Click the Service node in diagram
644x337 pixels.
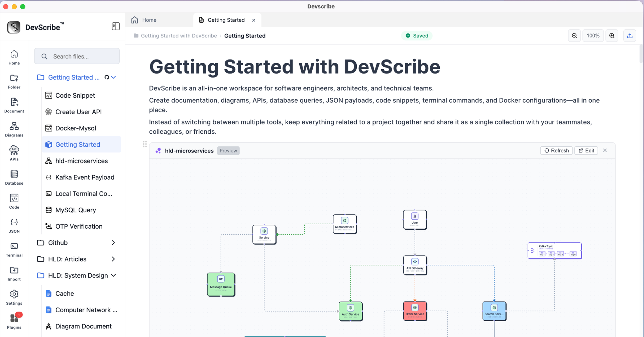pos(264,234)
